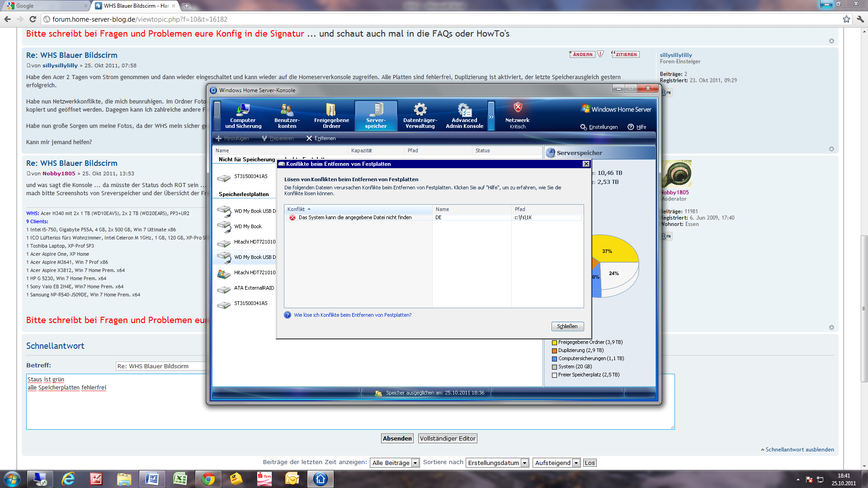Select Hitachi drive with Windows logo
This screenshot has height=488, width=868.
click(245, 272)
